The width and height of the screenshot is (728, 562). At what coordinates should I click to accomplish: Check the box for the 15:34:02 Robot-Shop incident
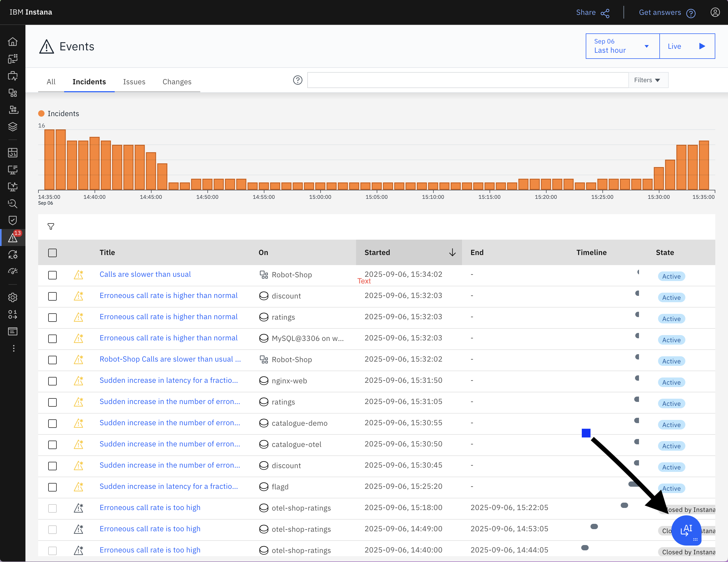(52, 275)
